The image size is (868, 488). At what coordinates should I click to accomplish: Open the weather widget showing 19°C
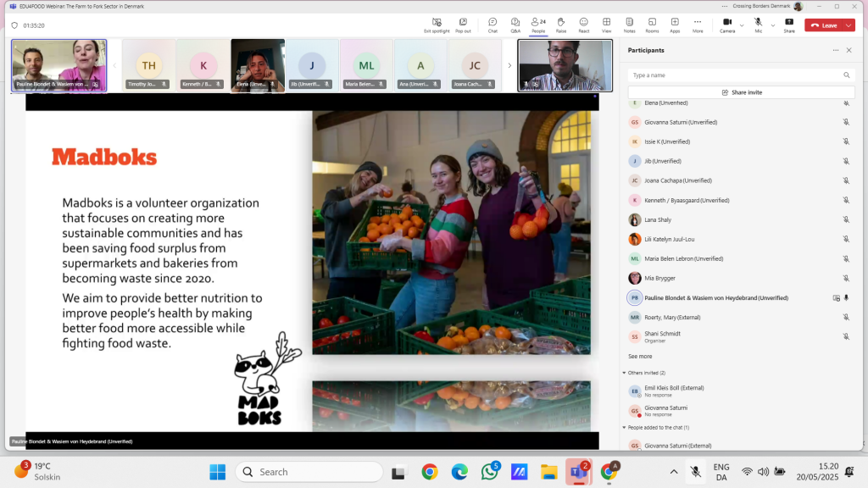[37, 471]
